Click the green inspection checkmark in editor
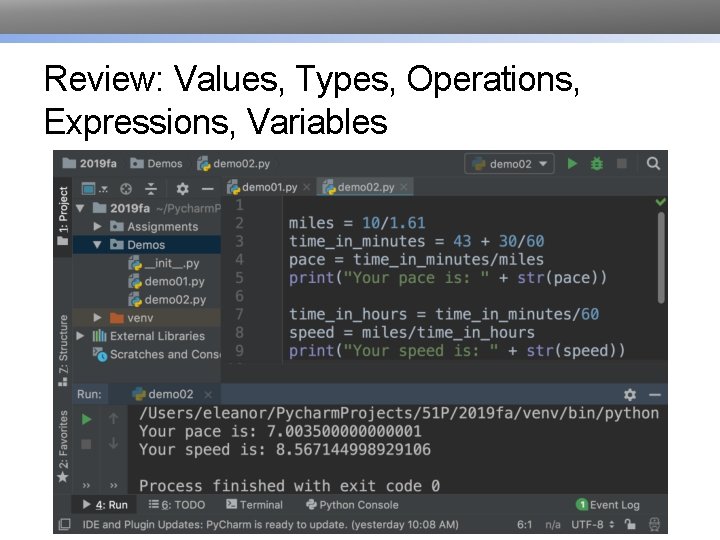 pyautogui.click(x=661, y=202)
